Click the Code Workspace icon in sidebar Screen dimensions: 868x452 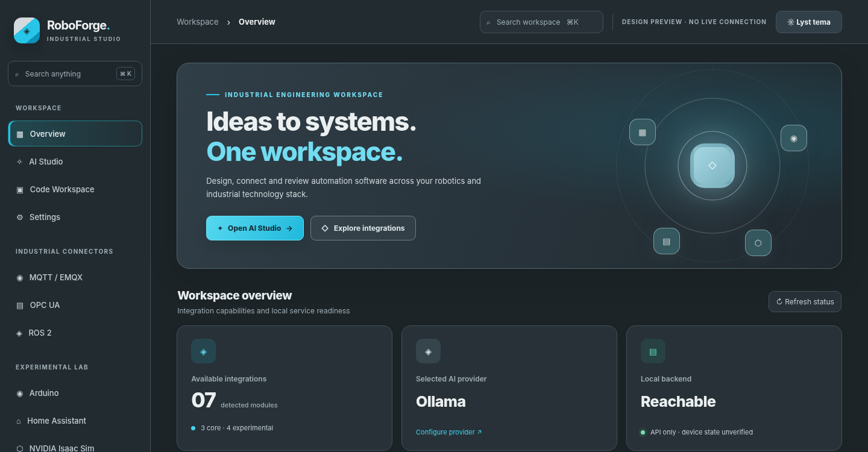click(20, 189)
